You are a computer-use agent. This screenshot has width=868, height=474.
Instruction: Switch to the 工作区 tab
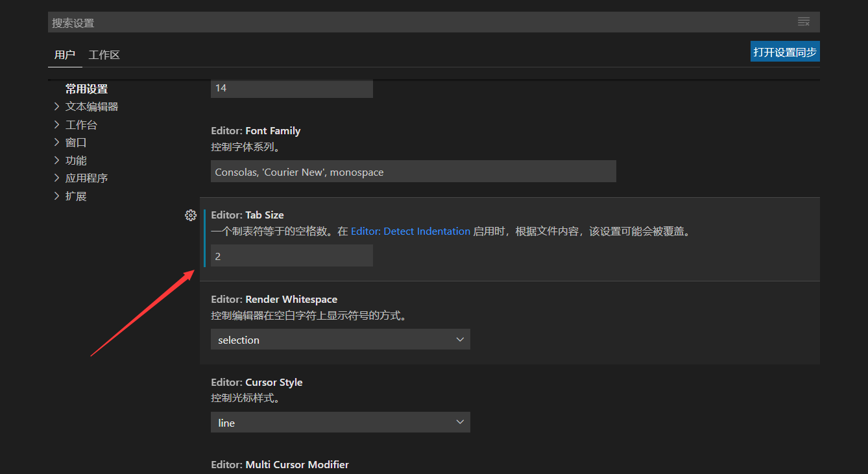pyautogui.click(x=104, y=54)
